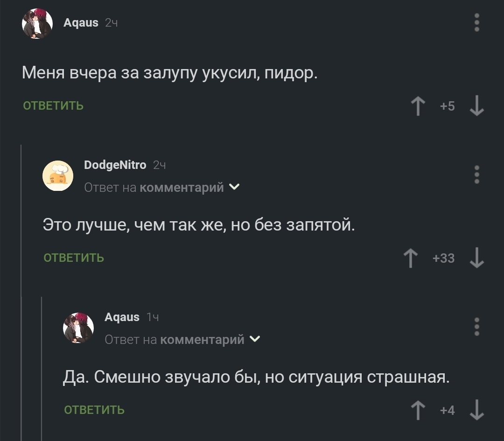Click 'Ответ на комментарий' link under DodgeNitro
The height and width of the screenshot is (441, 504).
[154, 188]
